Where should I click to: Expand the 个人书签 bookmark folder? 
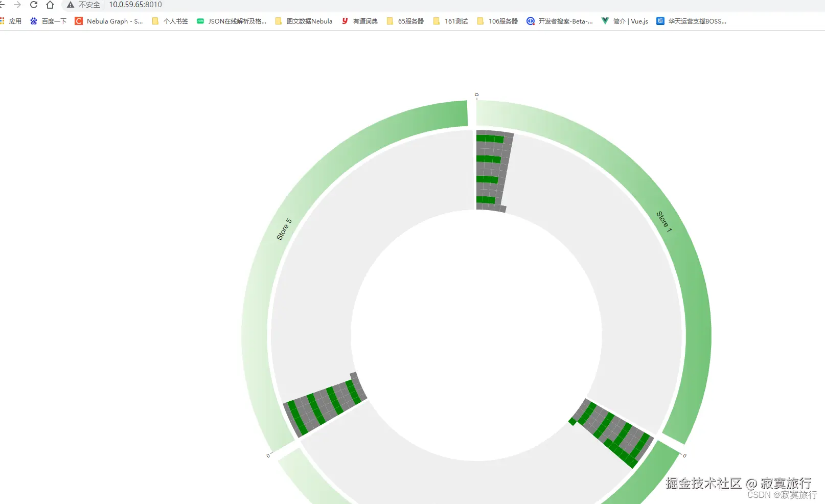click(170, 21)
